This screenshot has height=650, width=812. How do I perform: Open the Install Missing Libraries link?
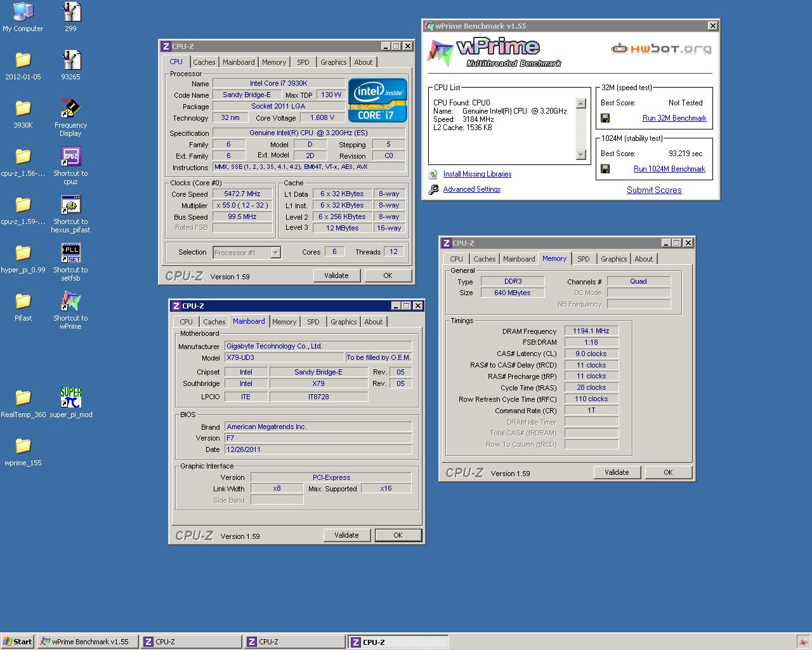(x=477, y=174)
